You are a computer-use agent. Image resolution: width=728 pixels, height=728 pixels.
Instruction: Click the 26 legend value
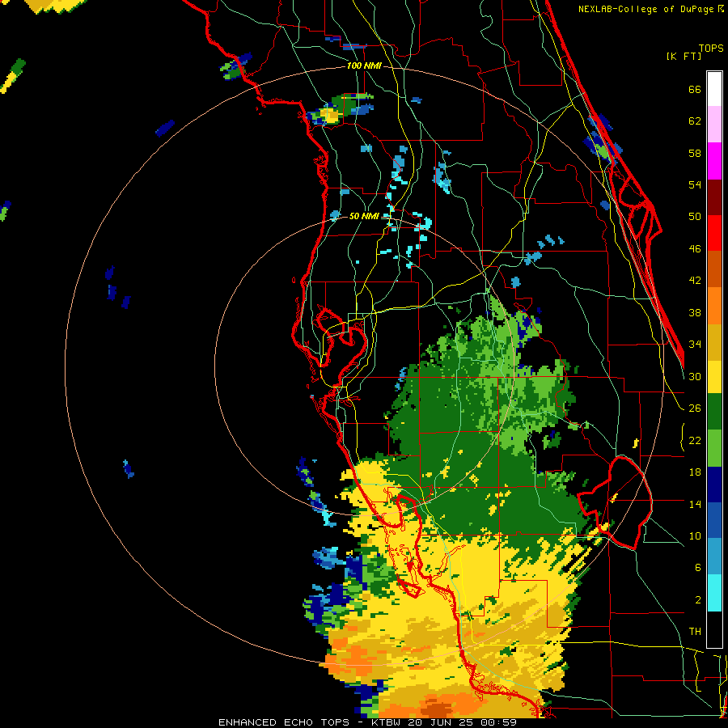click(x=695, y=408)
